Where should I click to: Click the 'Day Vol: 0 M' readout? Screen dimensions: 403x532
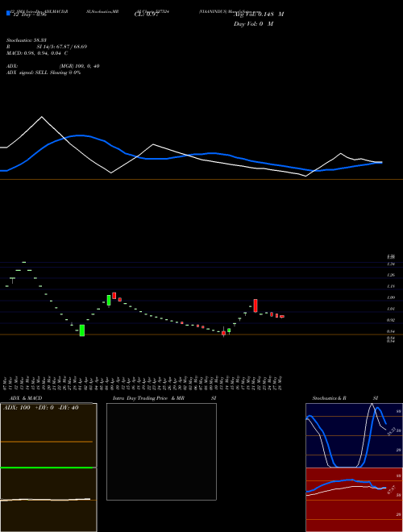tap(253, 24)
